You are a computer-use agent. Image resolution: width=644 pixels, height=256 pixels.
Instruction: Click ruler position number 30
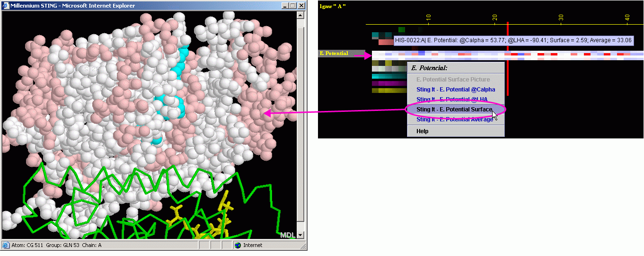[561, 18]
